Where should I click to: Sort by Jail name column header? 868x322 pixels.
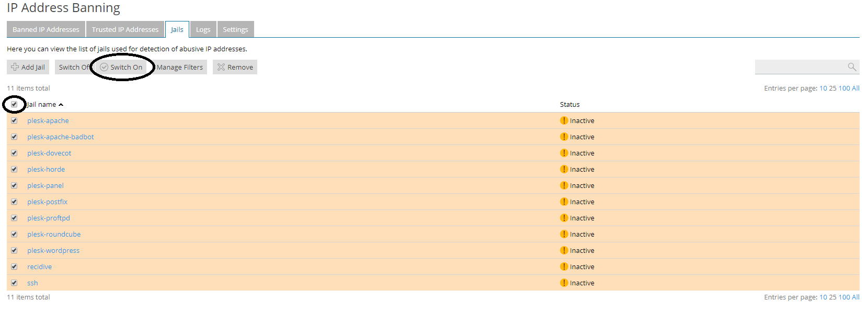pyautogui.click(x=45, y=104)
